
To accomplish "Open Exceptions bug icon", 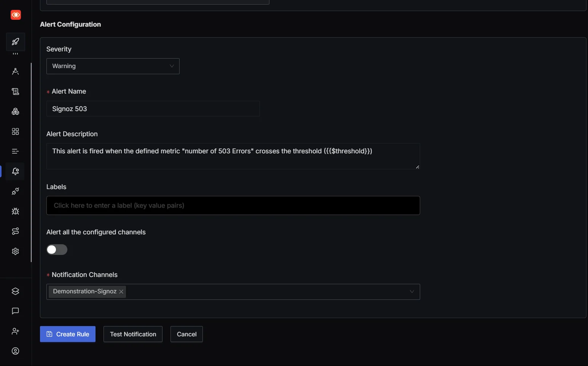I will point(16,211).
